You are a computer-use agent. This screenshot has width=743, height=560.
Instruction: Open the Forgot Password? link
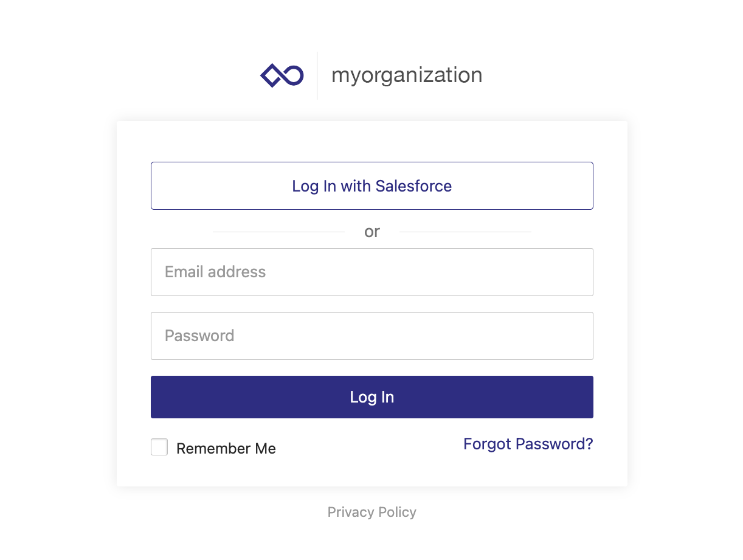(528, 444)
